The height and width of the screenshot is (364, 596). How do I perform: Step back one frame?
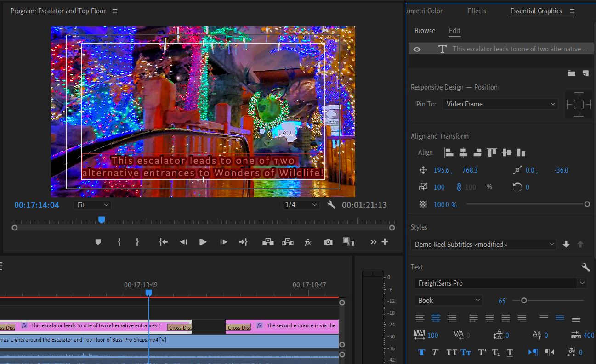point(183,242)
